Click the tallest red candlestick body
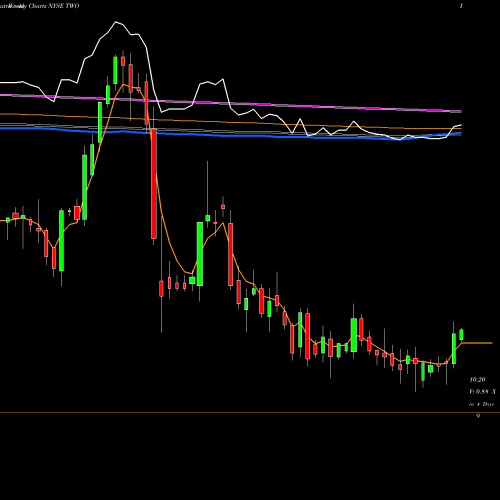 [x=154, y=184]
